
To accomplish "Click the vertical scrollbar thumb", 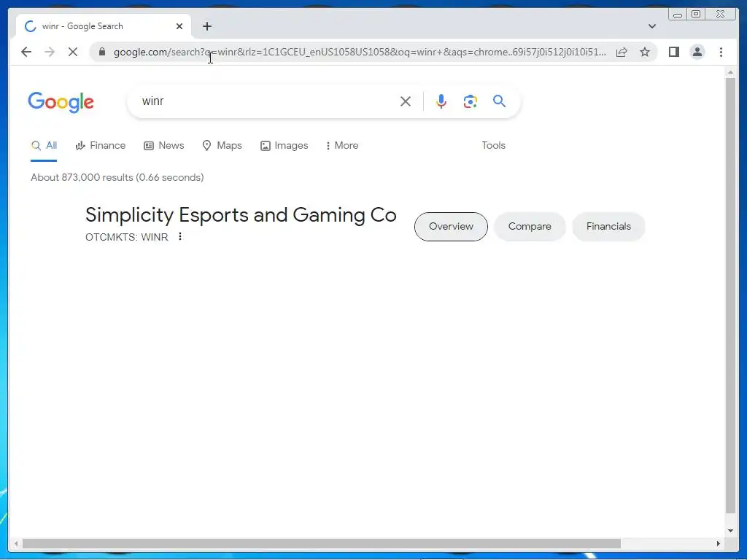I will click(730, 295).
